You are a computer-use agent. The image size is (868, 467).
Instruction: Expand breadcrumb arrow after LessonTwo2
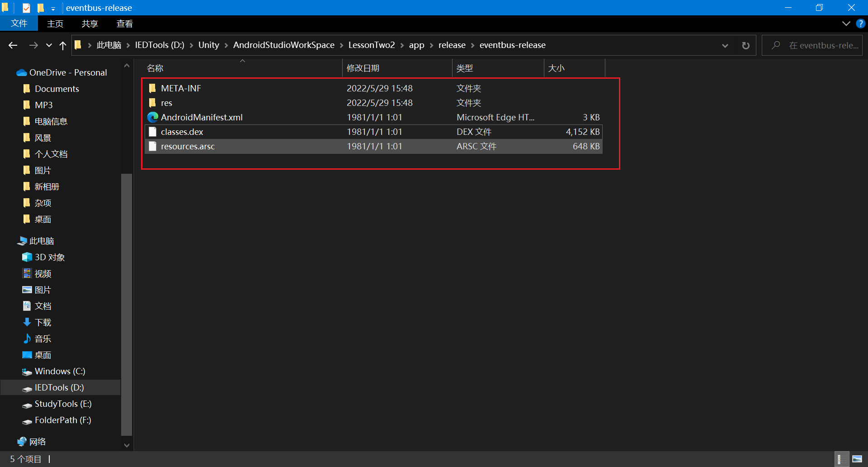coord(402,45)
